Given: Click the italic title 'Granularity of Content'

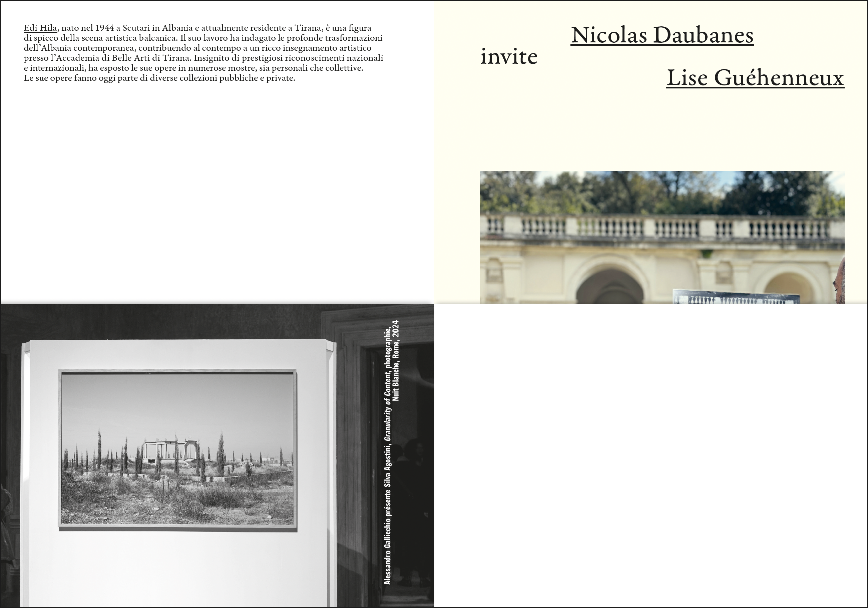Looking at the screenshot, I should point(388,406).
